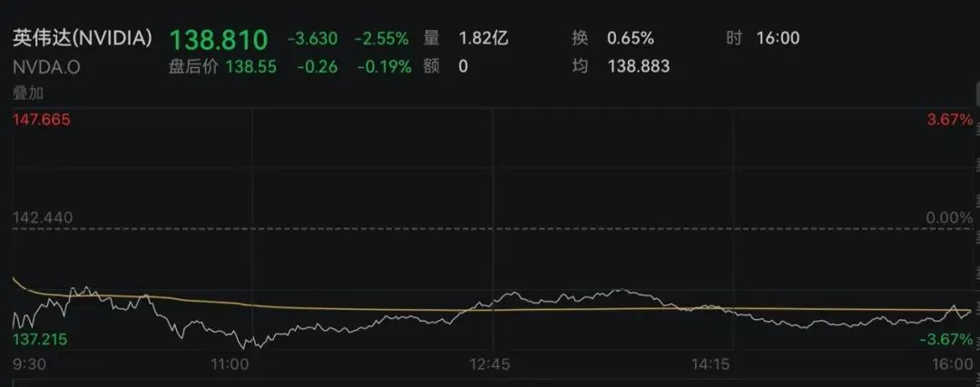Click the 11:00 time axis label
This screenshot has height=387, width=980.
point(231,364)
